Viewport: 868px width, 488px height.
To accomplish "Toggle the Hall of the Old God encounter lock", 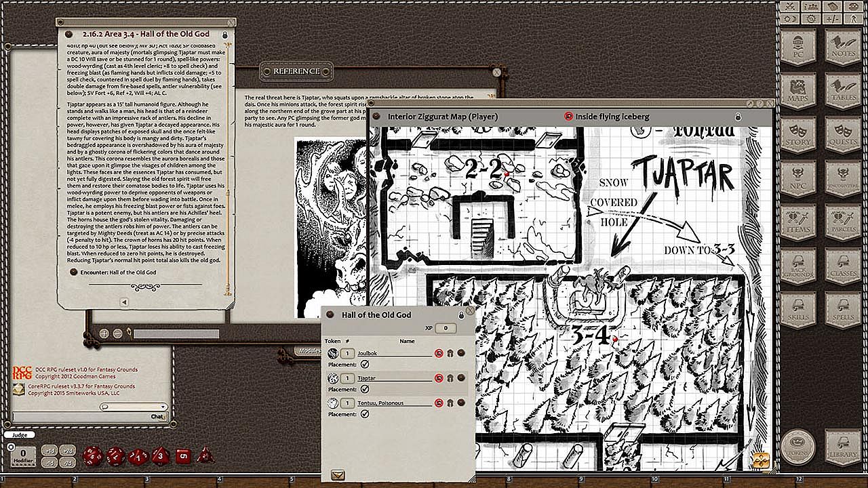I will (460, 315).
